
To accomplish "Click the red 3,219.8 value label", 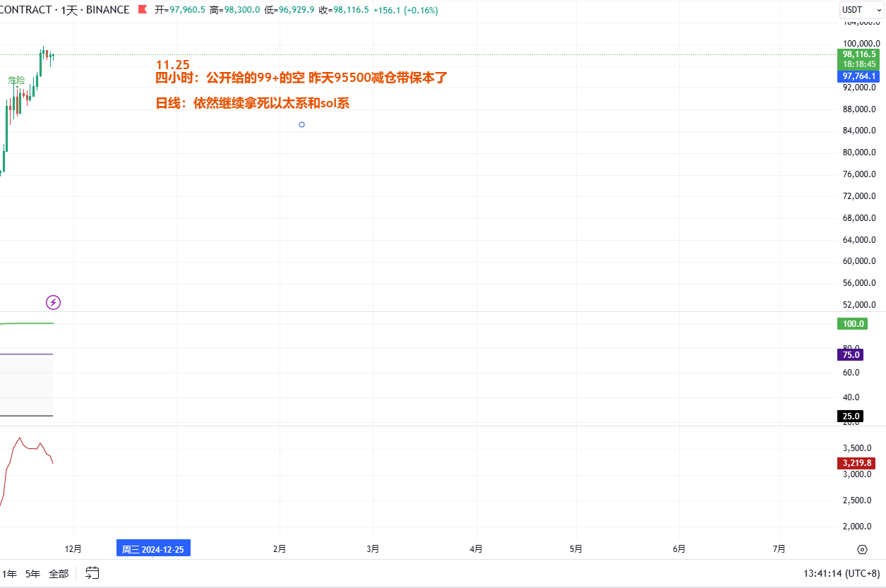I will click(x=858, y=463).
